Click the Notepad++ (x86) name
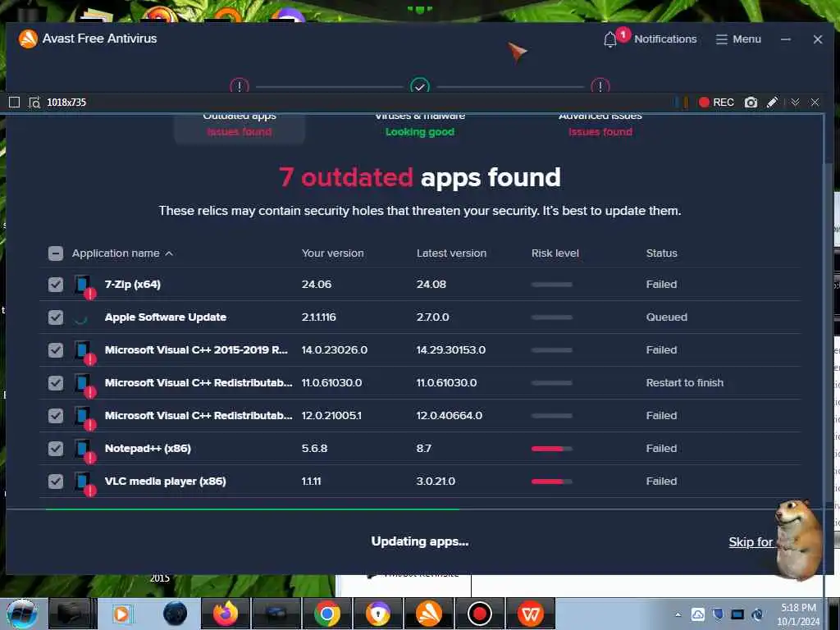 click(x=148, y=449)
